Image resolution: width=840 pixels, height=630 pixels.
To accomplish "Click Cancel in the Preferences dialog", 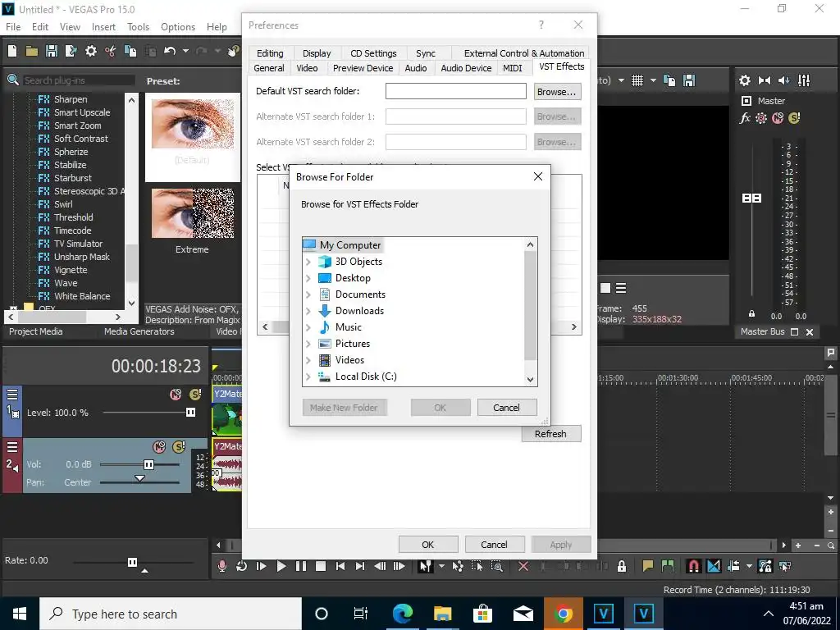I will click(494, 545).
